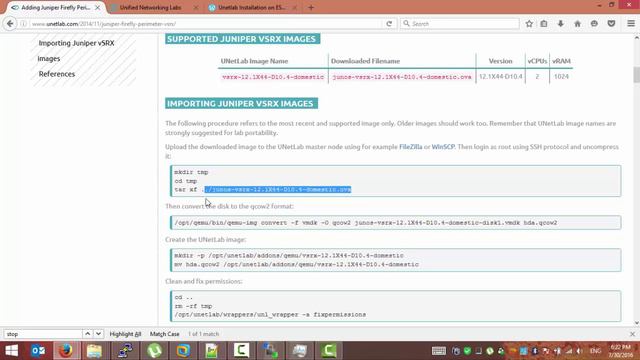640x360 pixels.
Task: Show site identity info icon
Action: (24, 24)
